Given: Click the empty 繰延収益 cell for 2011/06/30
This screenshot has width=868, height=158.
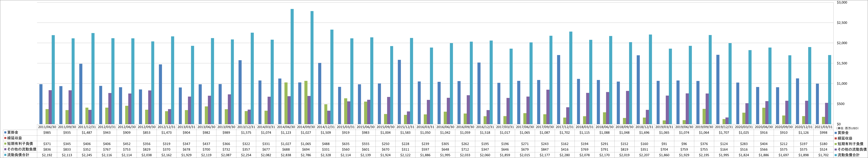Looking at the screenshot, I should pyautogui.click(x=47, y=138).
